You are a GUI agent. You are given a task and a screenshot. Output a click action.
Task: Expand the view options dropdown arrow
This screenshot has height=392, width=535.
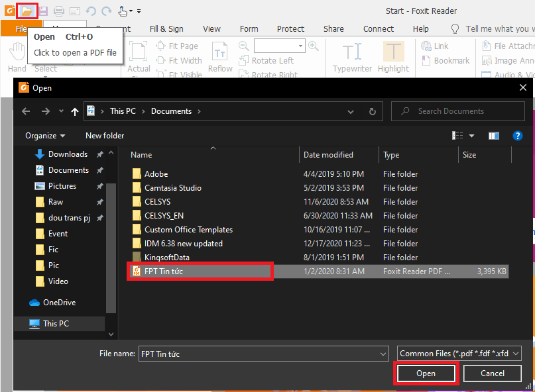(x=471, y=136)
